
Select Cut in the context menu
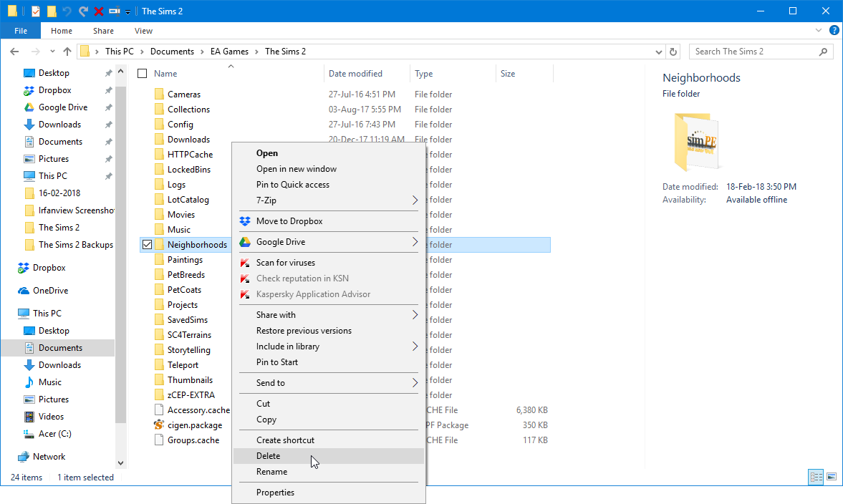[x=329, y=404]
